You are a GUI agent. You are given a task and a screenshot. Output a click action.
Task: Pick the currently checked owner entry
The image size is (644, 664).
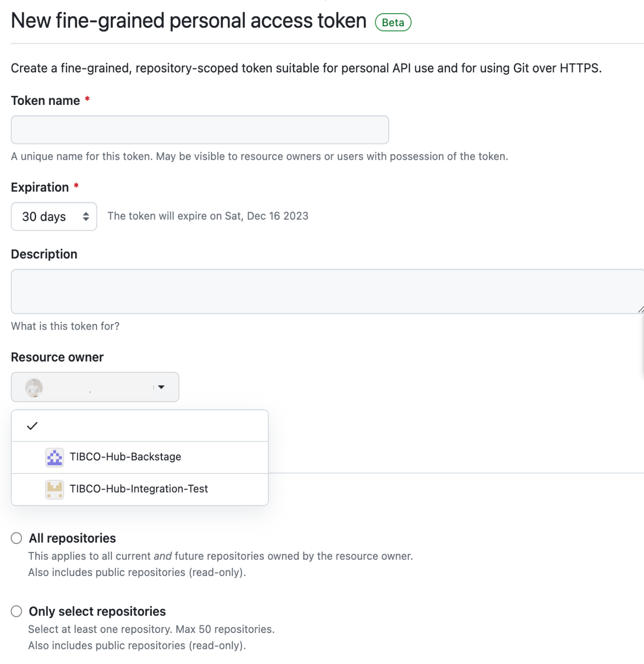140,426
